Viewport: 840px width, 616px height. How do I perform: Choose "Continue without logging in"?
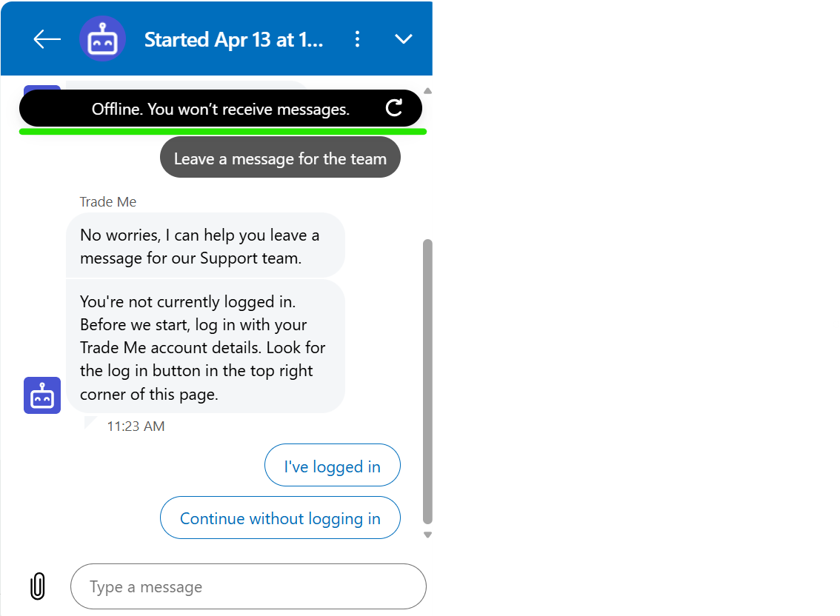pos(280,518)
